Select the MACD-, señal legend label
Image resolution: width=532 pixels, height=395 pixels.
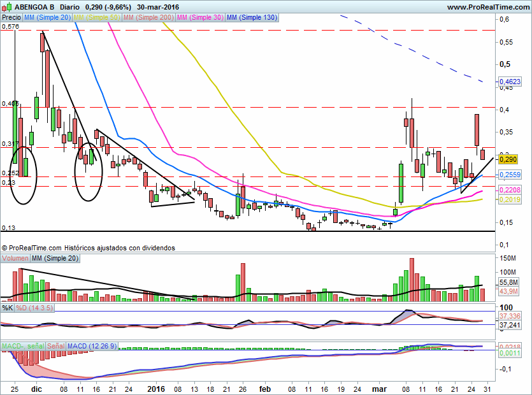point(23,346)
